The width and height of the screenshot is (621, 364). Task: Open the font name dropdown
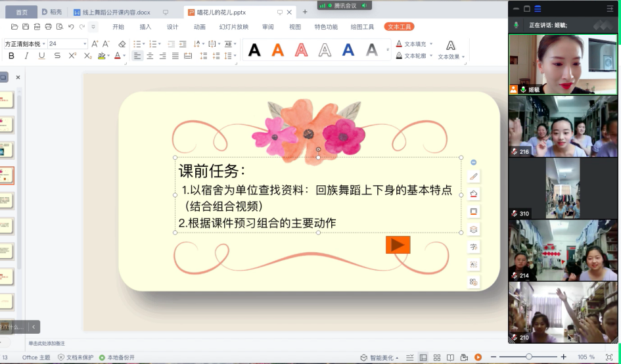(44, 44)
